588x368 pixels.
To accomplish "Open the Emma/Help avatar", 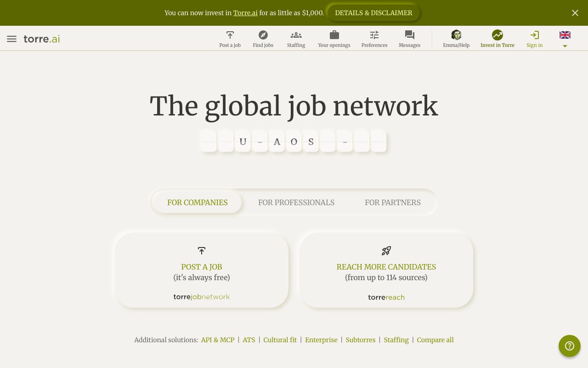I will point(456,35).
